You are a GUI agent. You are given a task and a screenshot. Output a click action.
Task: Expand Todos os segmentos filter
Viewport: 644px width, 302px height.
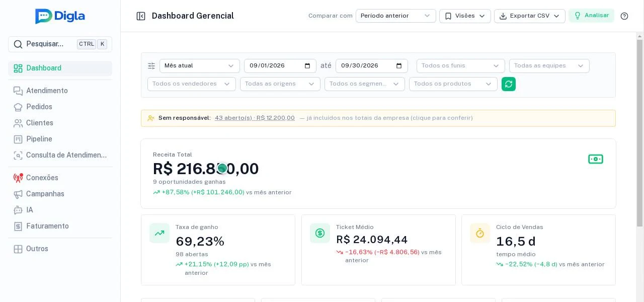365,84
